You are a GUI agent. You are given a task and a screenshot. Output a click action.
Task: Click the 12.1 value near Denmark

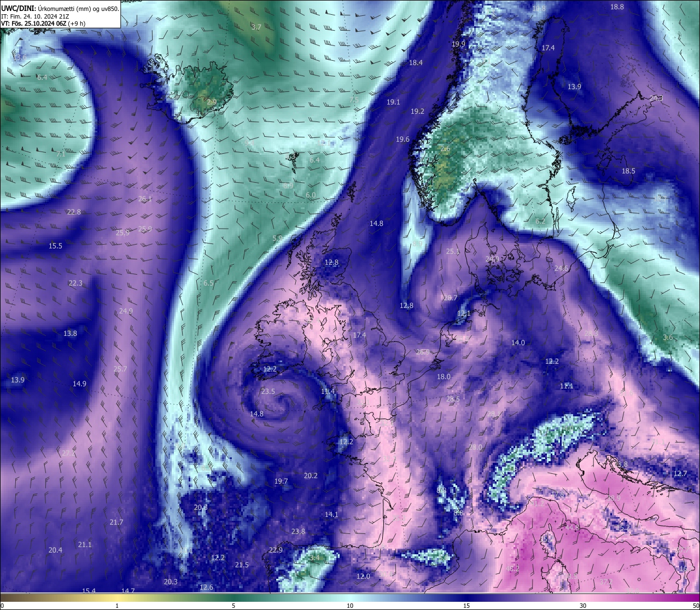coord(463,313)
